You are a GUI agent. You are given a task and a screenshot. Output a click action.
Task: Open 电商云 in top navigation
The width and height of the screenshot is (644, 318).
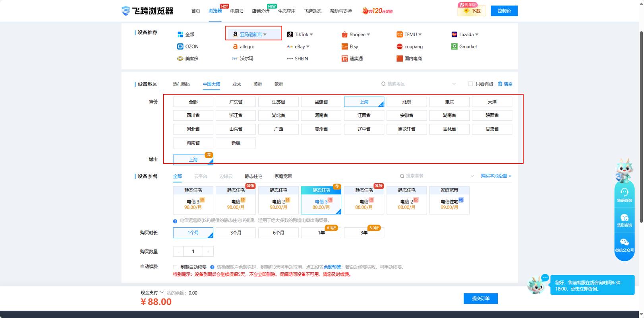pos(237,11)
